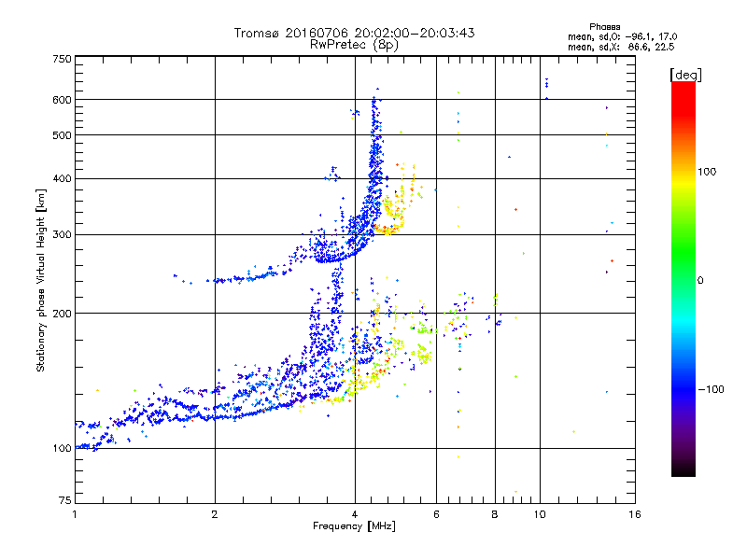Click the x-axis tick label '10'
The height and width of the screenshot is (560, 747).
coord(540,514)
